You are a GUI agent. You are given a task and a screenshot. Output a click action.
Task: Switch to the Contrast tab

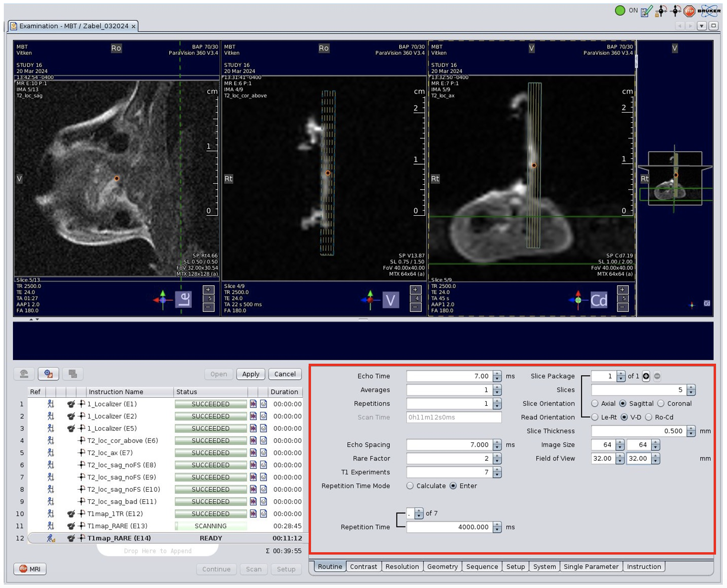click(x=363, y=567)
